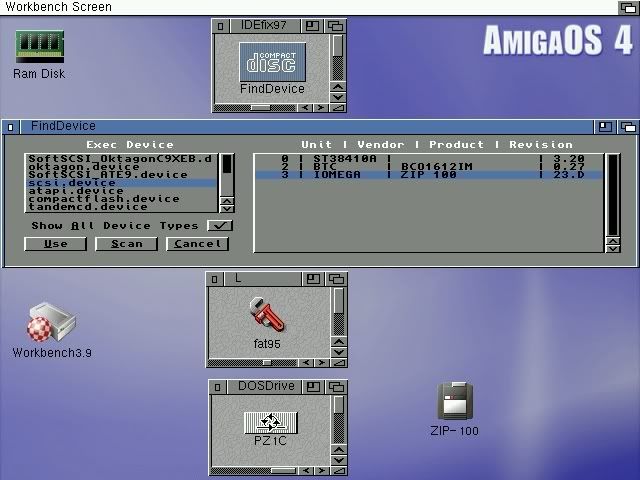Click the unit list up arrow

(613, 241)
